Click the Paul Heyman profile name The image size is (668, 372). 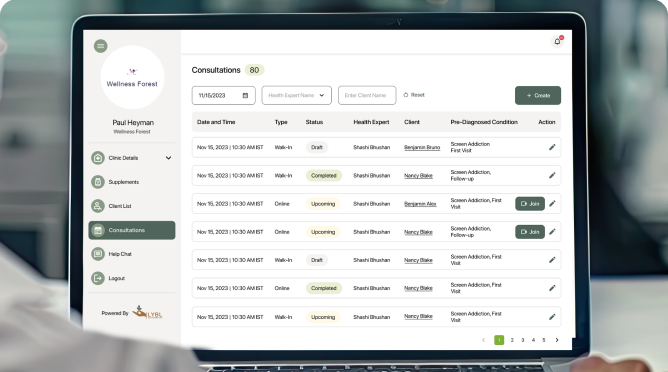coord(133,122)
